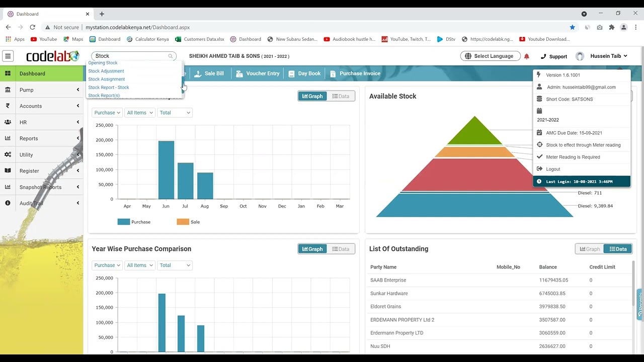
Task: Click the Reports chart icon in sidebar
Action: 8,138
